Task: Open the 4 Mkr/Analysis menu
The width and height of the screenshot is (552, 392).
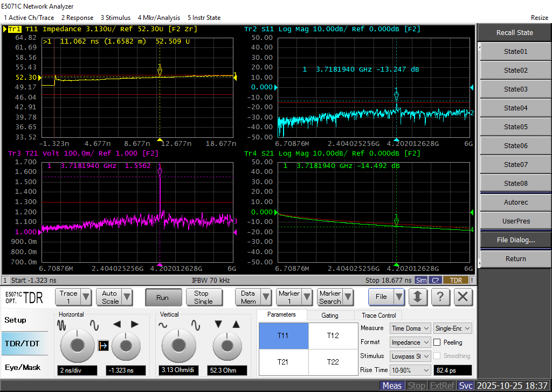Action: pos(159,18)
